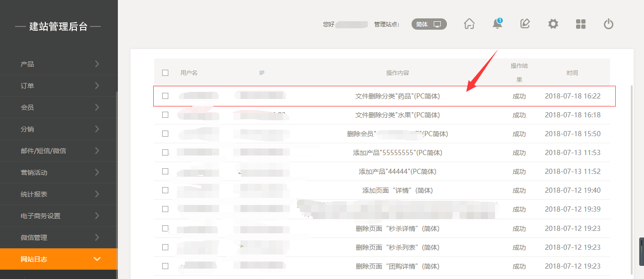
Task: Expand the 订单 menu arrow
Action: click(97, 86)
